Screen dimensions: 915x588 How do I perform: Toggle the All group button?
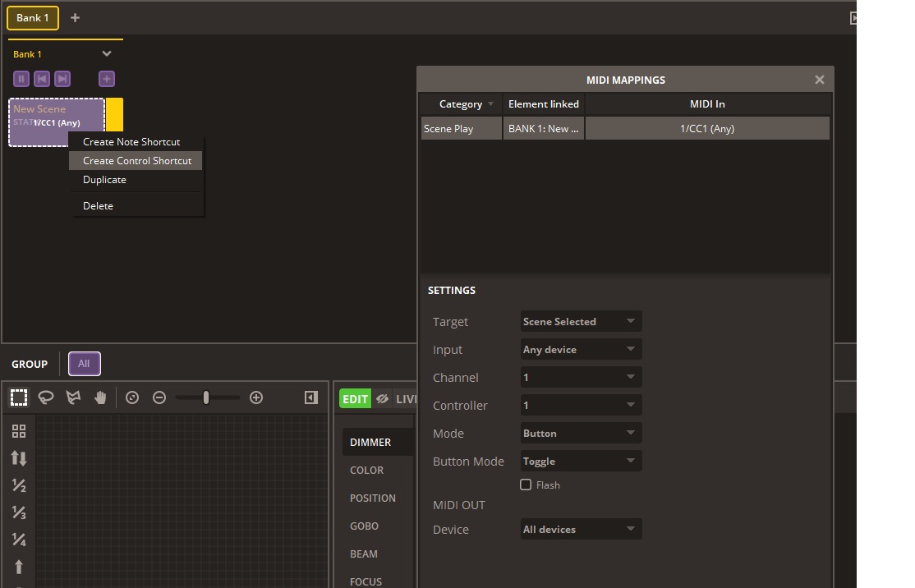coord(84,364)
